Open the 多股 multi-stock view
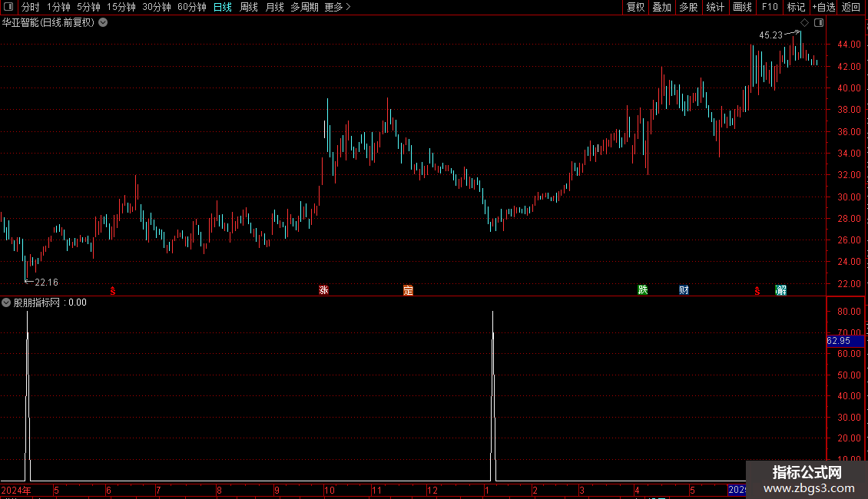 tap(689, 7)
